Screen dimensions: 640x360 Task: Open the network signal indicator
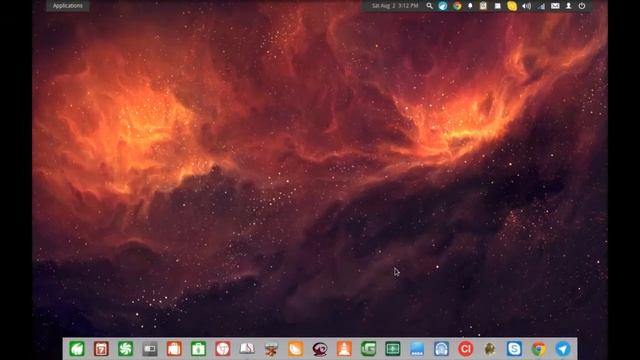[541, 6]
